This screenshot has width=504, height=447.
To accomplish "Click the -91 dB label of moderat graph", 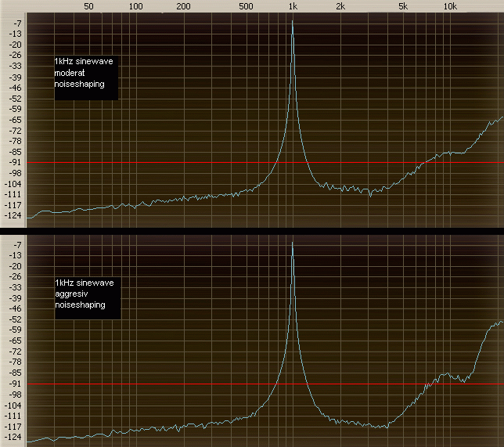I will click(x=15, y=162).
